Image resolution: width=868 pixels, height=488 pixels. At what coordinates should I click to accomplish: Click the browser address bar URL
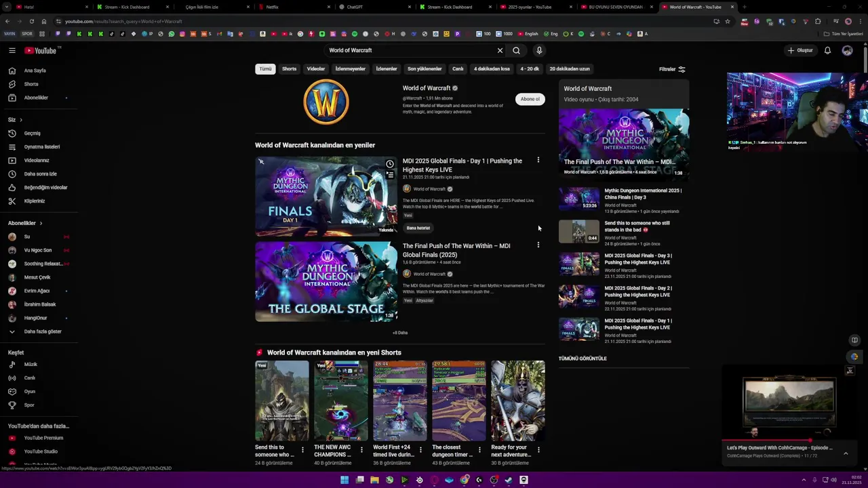point(123,21)
